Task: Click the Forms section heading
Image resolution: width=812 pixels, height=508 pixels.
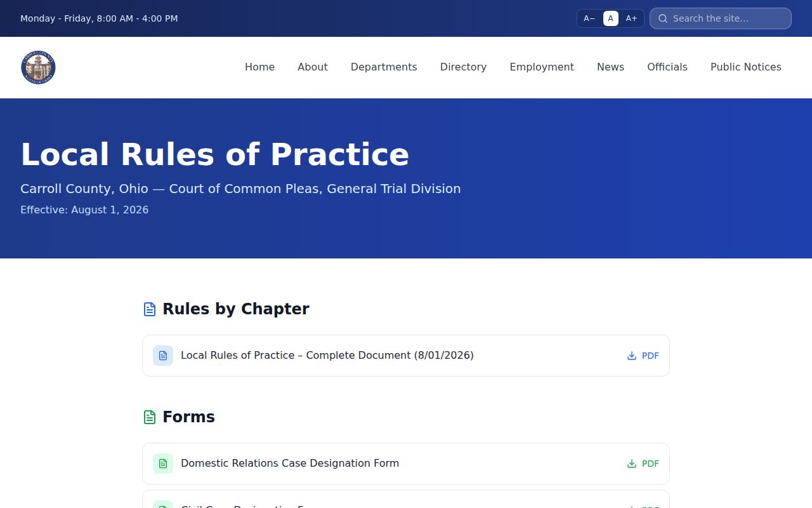Action: tap(188, 417)
